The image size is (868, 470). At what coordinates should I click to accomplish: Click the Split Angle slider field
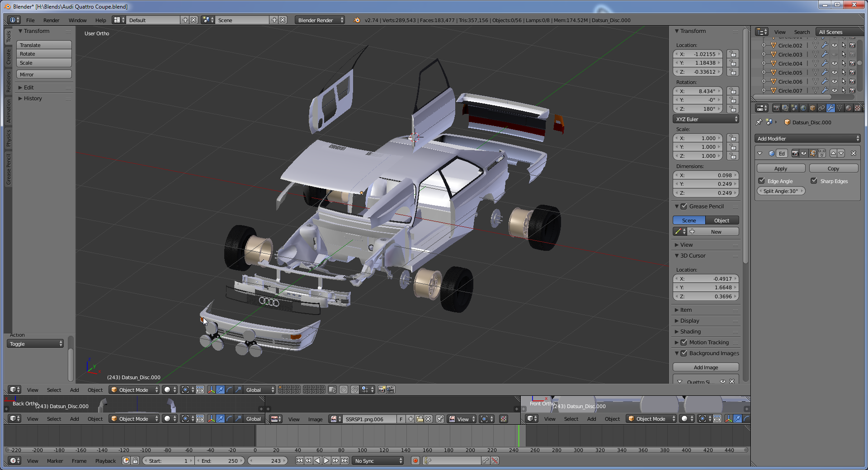point(781,191)
